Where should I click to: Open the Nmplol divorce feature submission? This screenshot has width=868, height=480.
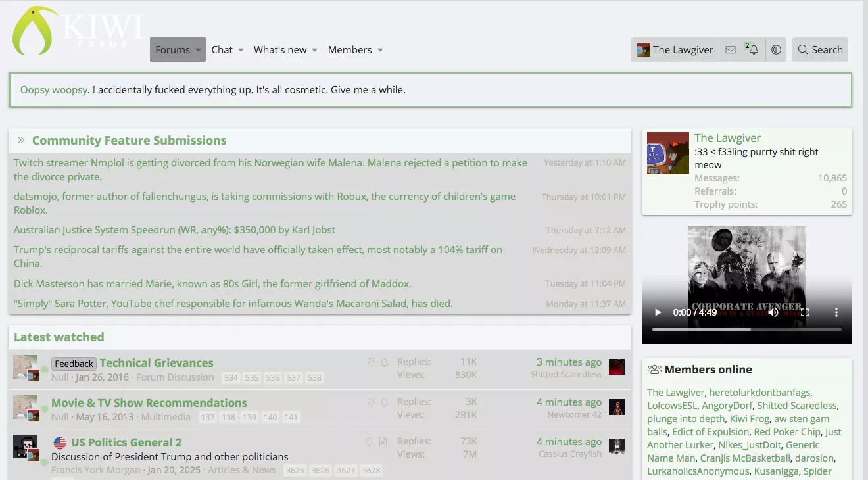click(270, 170)
